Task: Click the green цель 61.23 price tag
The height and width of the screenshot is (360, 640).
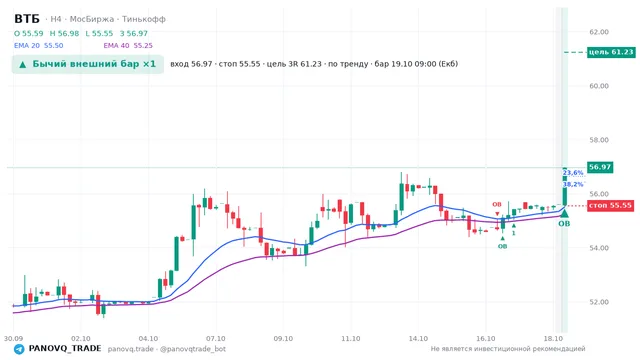Action: pyautogui.click(x=611, y=52)
